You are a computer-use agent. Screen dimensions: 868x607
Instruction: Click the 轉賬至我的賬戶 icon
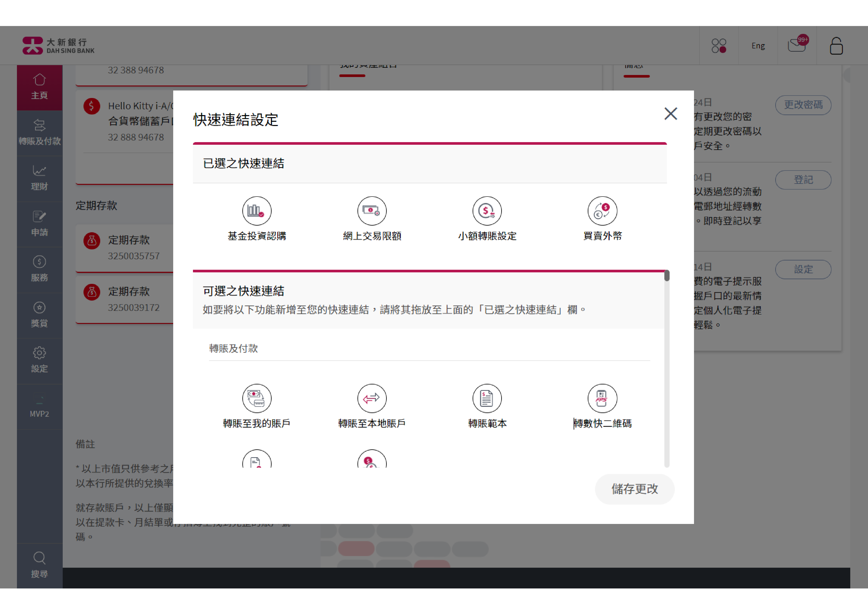[257, 398]
